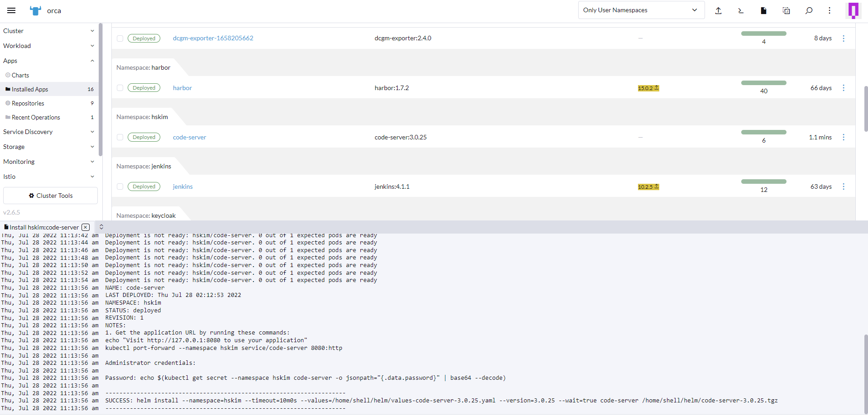Viewport: 868px width, 416px height.
Task: Open Charts in the sidebar
Action: pyautogui.click(x=49, y=75)
